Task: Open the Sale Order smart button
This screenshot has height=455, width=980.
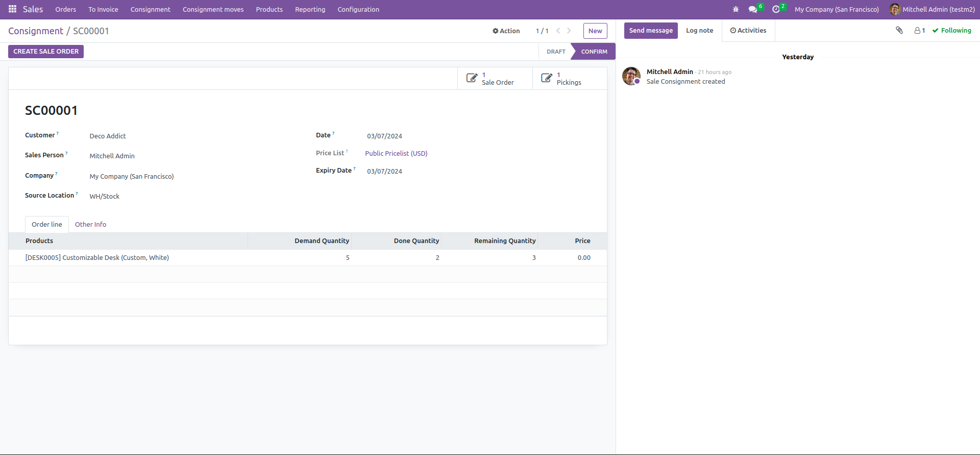Action: (x=495, y=79)
